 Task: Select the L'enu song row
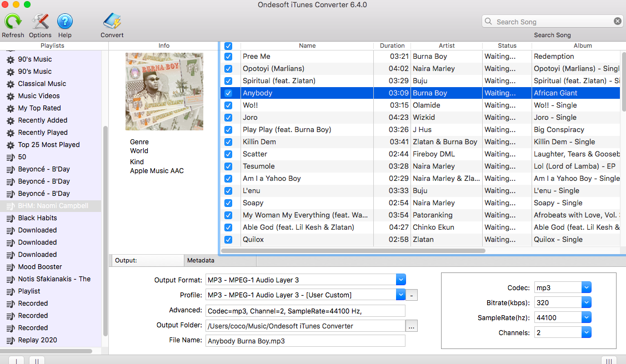pyautogui.click(x=420, y=191)
